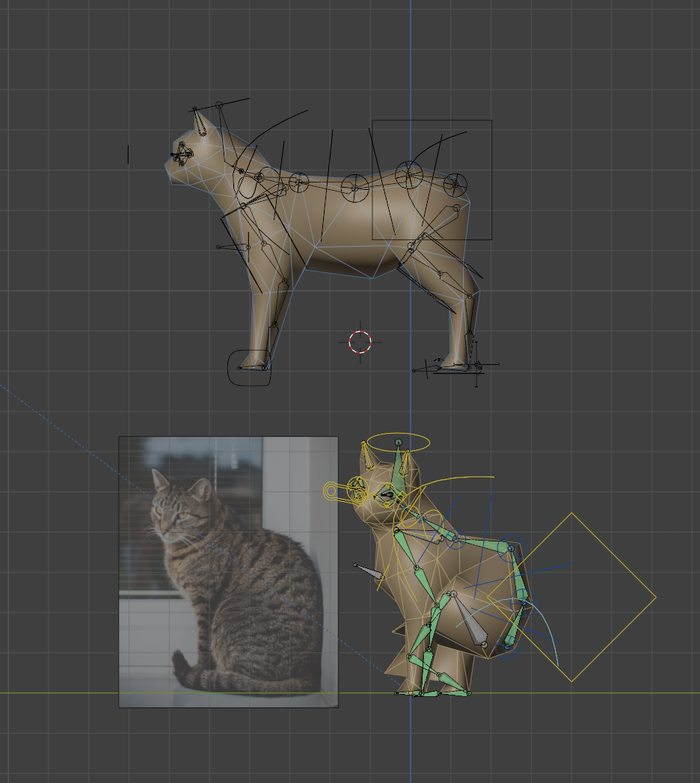
Task: Select standing cat's rounded front paw control
Action: pos(249,368)
